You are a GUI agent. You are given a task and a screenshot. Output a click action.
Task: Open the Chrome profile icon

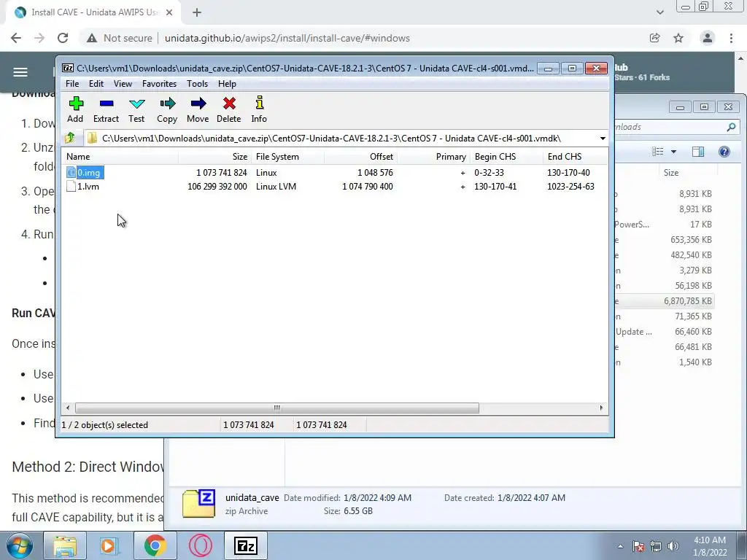(708, 38)
